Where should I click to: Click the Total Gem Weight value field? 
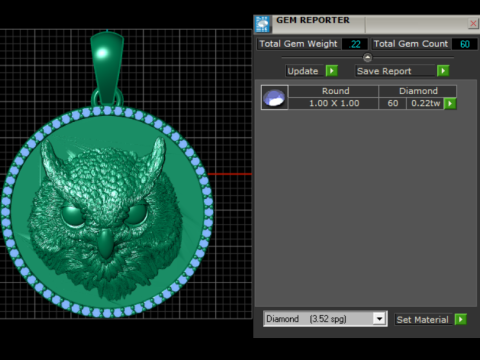[x=355, y=44]
